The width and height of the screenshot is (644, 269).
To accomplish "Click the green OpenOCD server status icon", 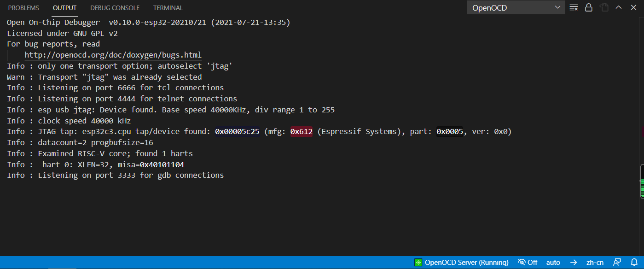I will [x=418, y=262].
